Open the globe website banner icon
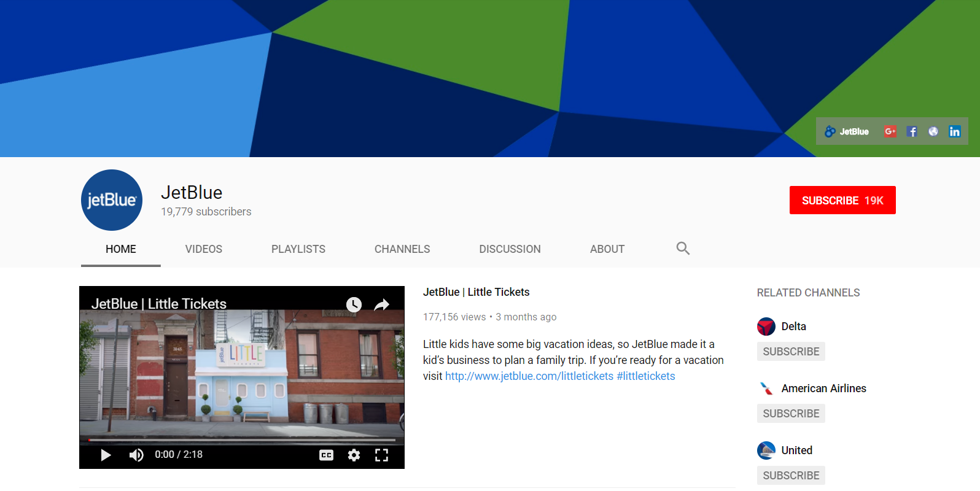This screenshot has height=491, width=980. pos(933,131)
